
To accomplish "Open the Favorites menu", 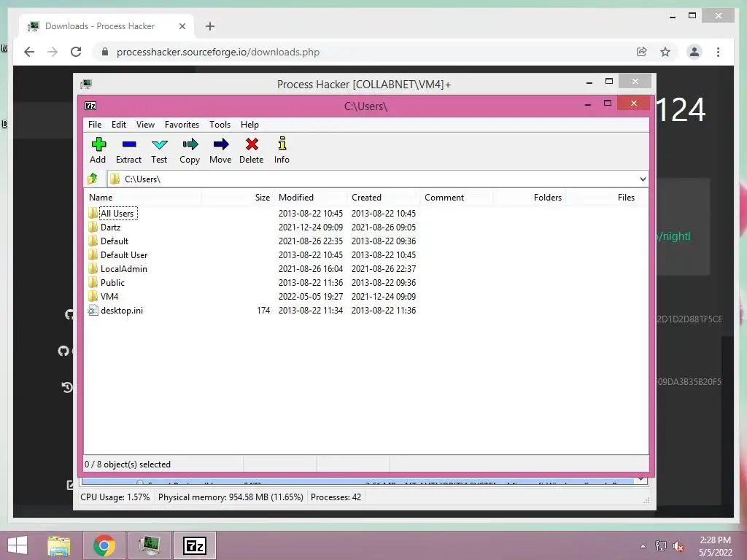I will 182,125.
